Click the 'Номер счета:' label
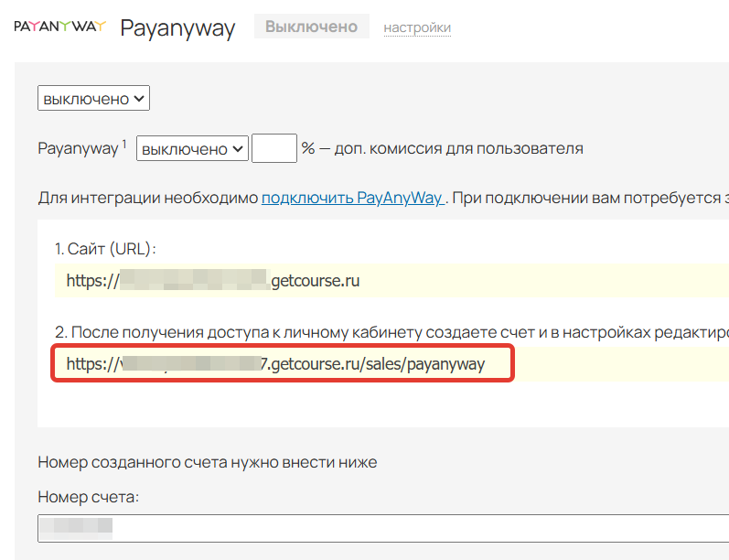Screen dimensions: 729x560 [x=89, y=497]
